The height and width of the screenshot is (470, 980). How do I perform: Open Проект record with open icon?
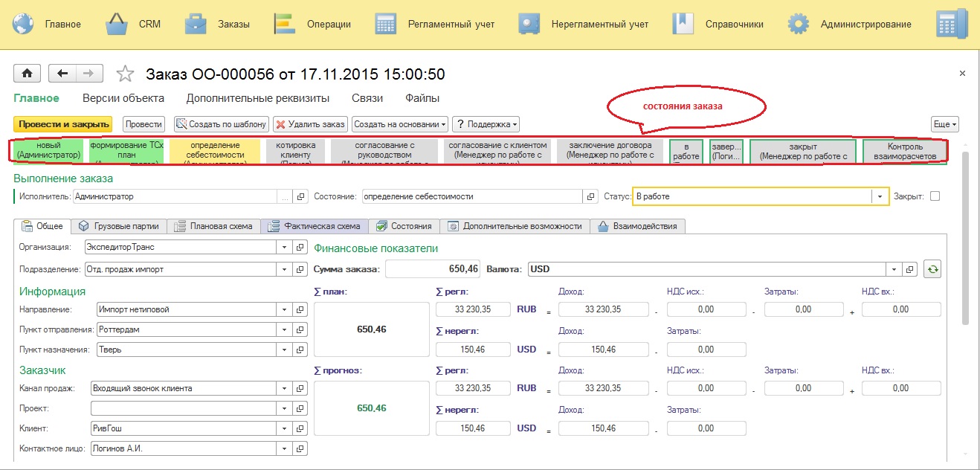pyautogui.click(x=301, y=408)
